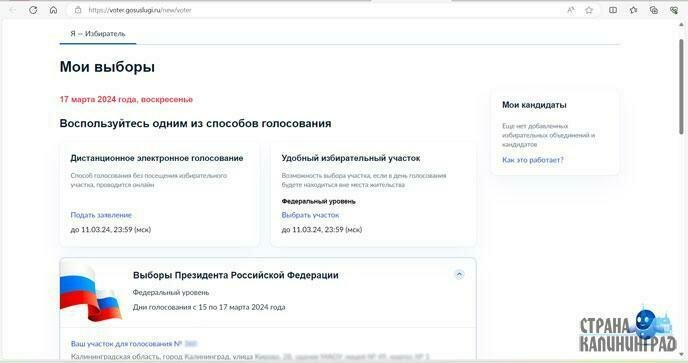This screenshot has height=363, width=688.
Task: Click 'Удобный избирательный участок' card title
Action: click(x=351, y=158)
